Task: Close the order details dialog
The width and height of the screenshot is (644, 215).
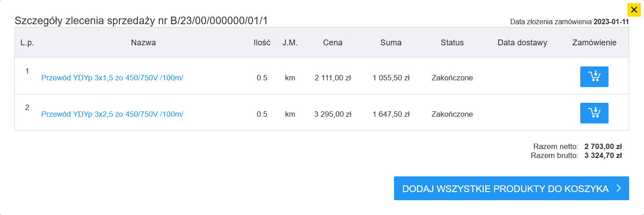Action: coord(634,10)
